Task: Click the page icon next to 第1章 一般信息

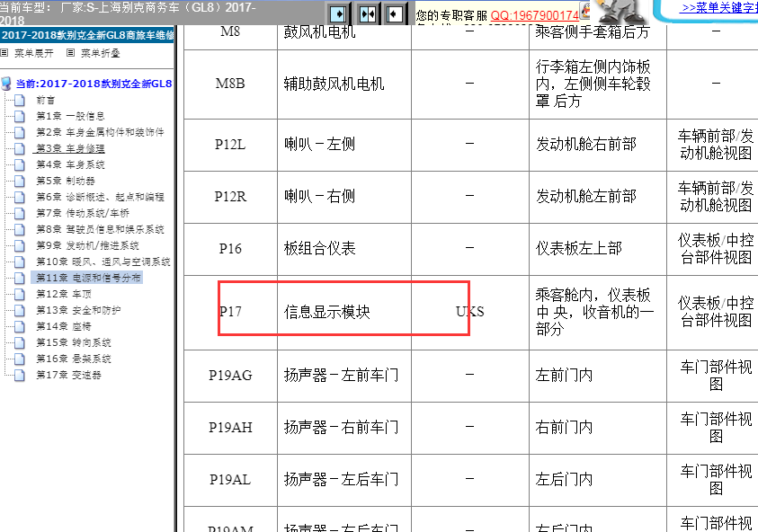Action: (x=20, y=117)
